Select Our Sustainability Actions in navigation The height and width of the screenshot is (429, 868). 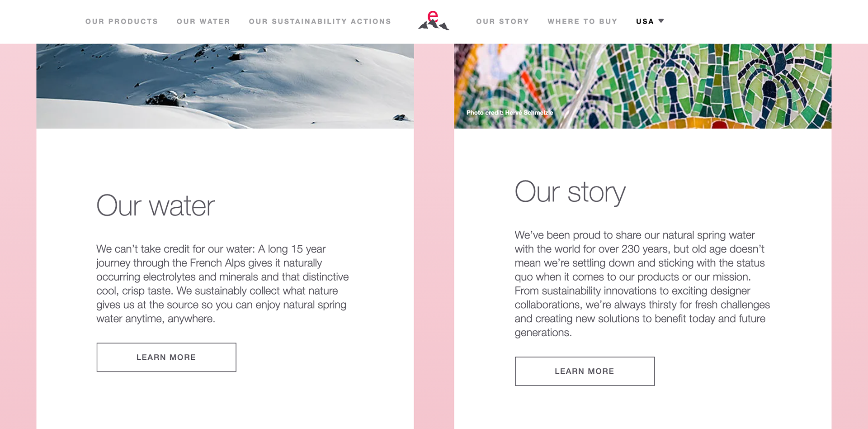[x=320, y=21]
